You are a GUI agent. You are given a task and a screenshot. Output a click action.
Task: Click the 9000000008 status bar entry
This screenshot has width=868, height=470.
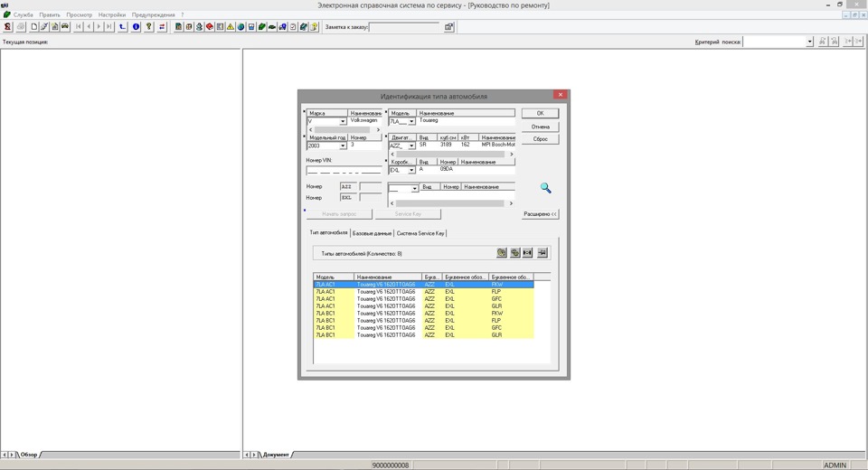pyautogui.click(x=391, y=465)
